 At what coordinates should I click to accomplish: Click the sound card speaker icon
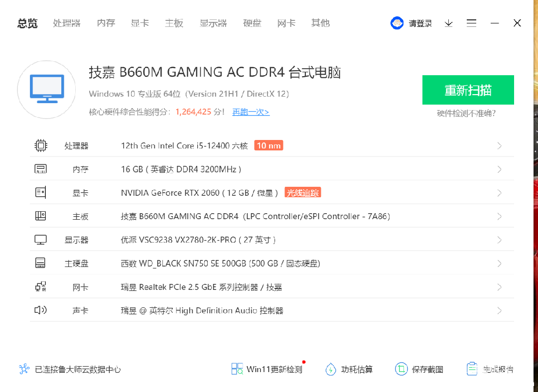click(40, 310)
